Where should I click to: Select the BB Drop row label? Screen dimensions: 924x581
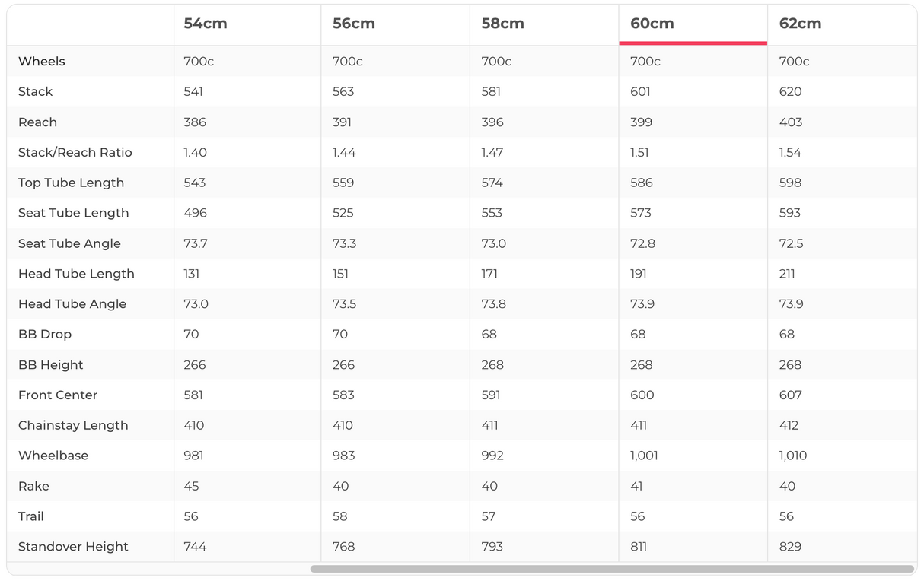click(45, 334)
